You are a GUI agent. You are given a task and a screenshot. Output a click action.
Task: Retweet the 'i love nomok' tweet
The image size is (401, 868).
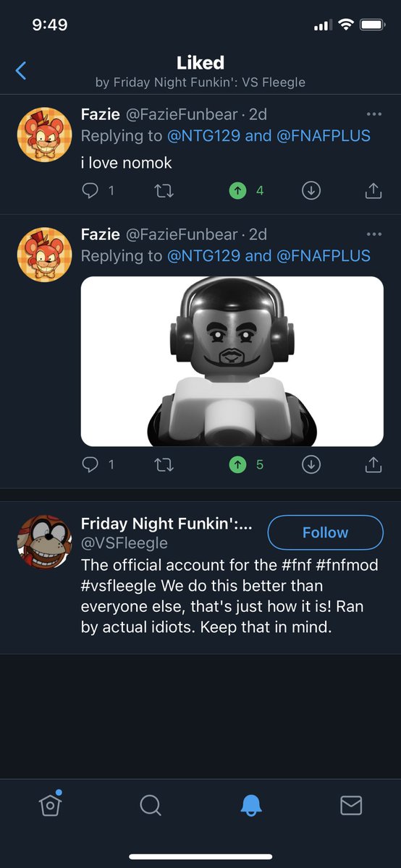(x=165, y=191)
